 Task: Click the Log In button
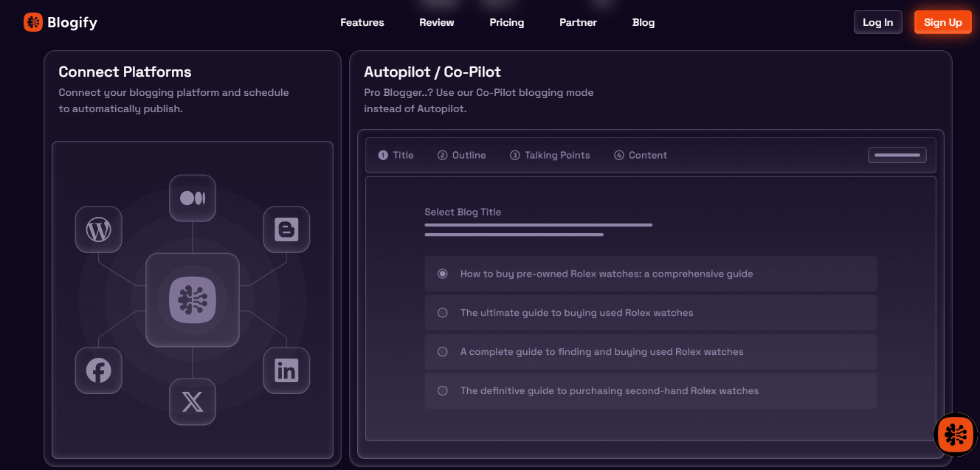tap(878, 22)
